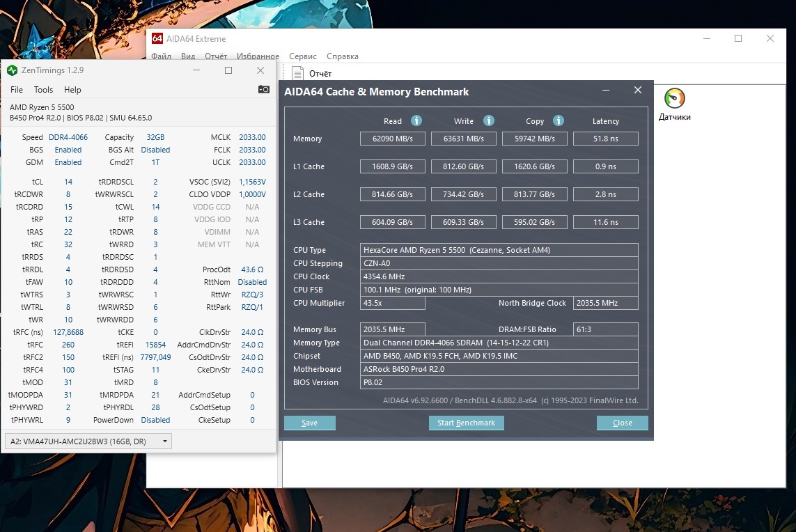This screenshot has height=532, width=796.
Task: Click the CPU Stepping field CZN-A0
Action: 499,263
